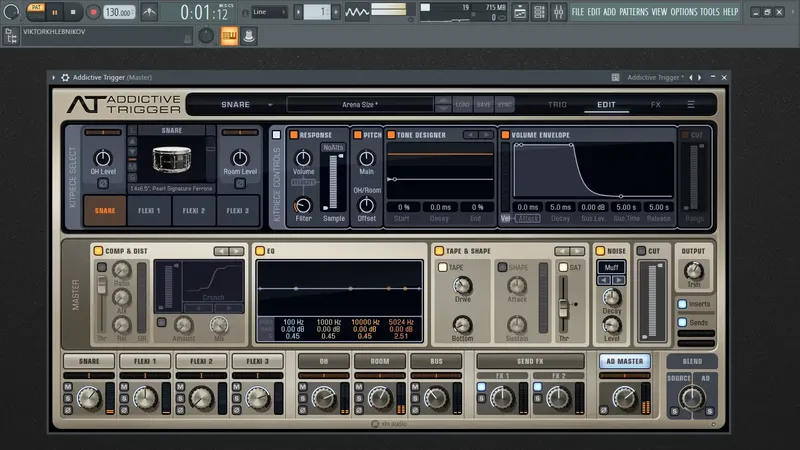Open the TOOLS menu
The width and height of the screenshot is (800, 450).
coord(709,12)
